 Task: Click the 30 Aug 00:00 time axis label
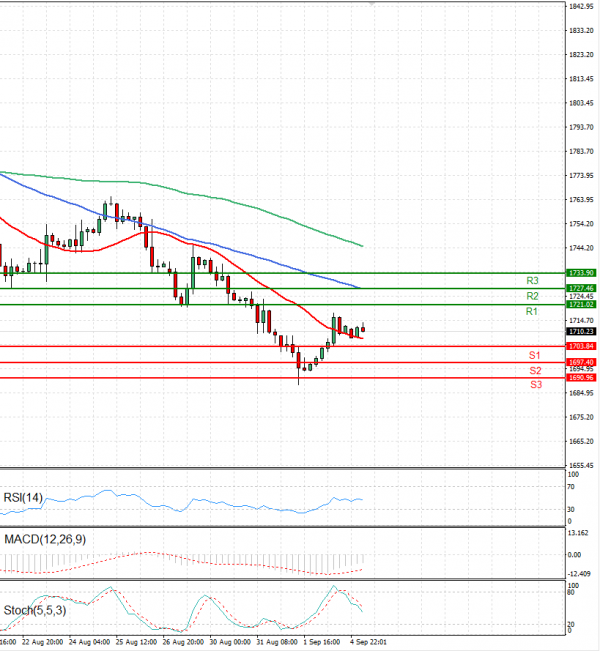pos(229,641)
